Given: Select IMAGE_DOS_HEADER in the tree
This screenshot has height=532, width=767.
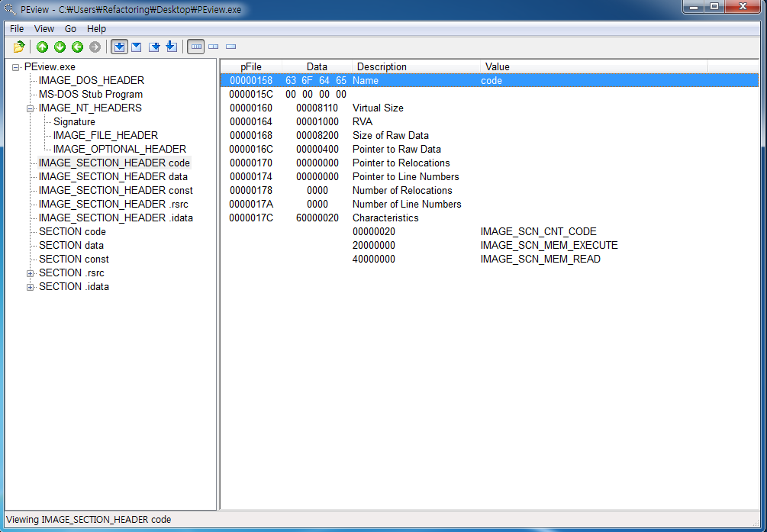Looking at the screenshot, I should point(92,80).
